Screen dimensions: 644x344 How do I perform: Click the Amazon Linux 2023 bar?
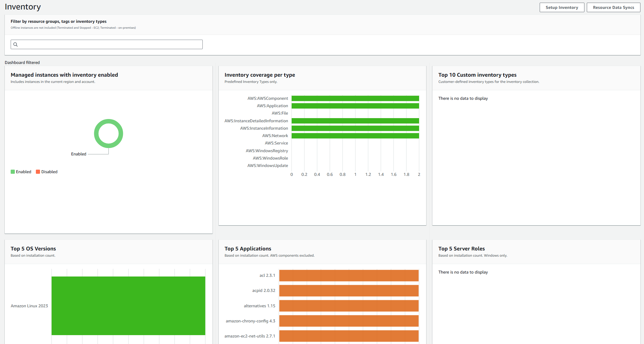pyautogui.click(x=128, y=306)
